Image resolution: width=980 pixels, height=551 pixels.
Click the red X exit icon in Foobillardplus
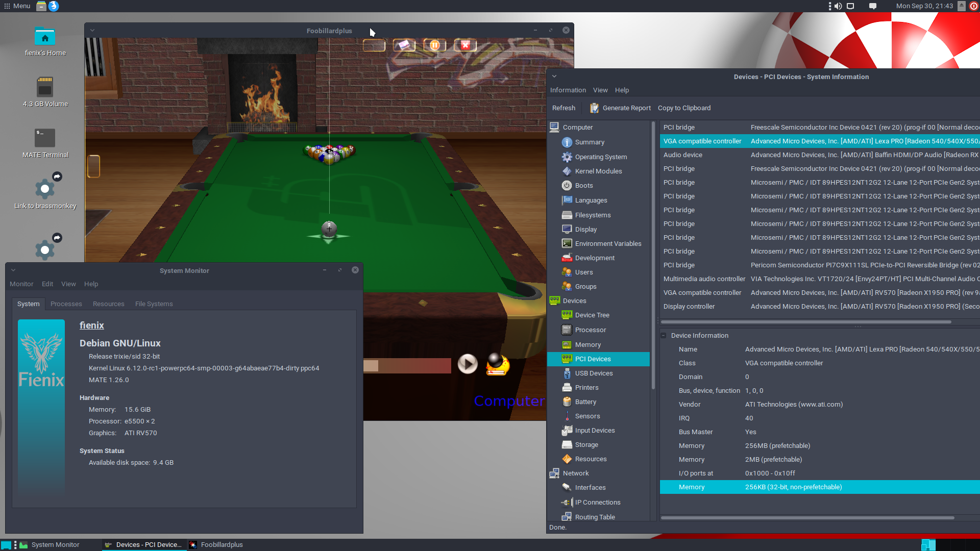pyautogui.click(x=465, y=45)
